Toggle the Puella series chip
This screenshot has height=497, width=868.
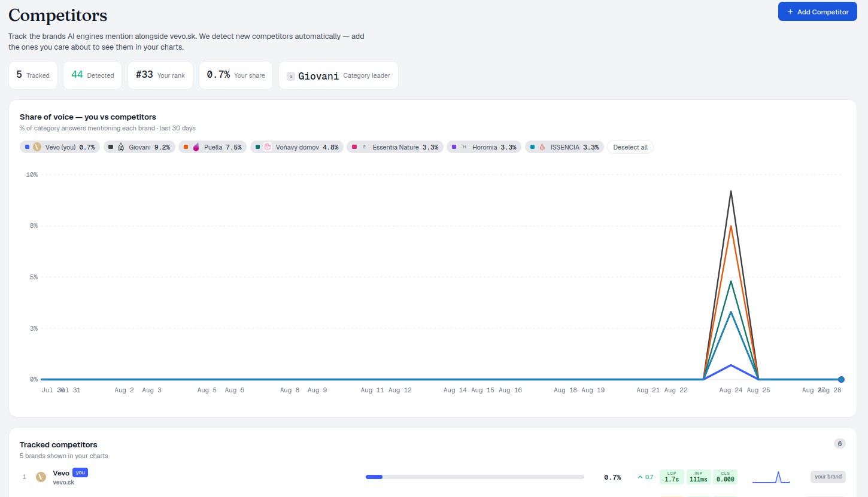(213, 147)
